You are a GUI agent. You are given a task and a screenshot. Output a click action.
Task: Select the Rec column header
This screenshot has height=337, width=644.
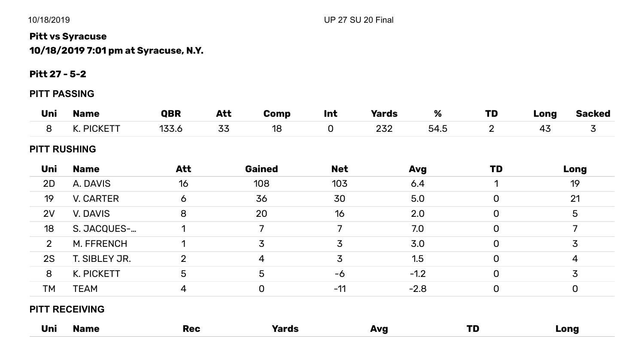pyautogui.click(x=191, y=329)
